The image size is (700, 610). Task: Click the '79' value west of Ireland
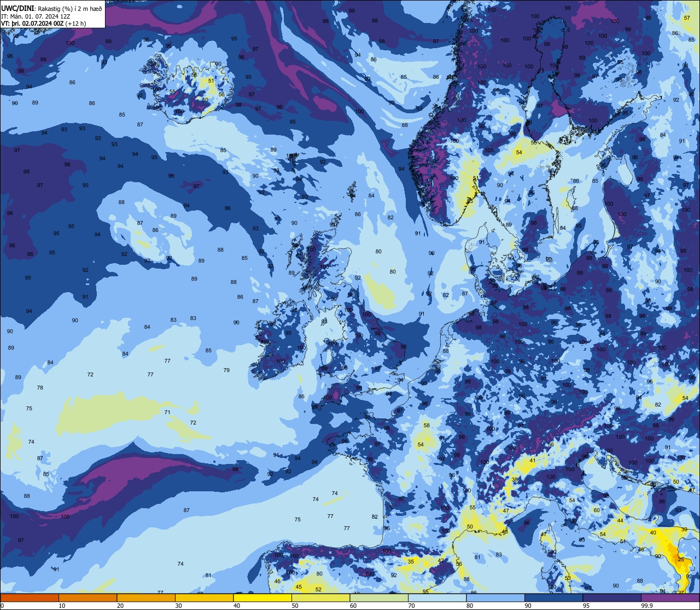(x=226, y=370)
